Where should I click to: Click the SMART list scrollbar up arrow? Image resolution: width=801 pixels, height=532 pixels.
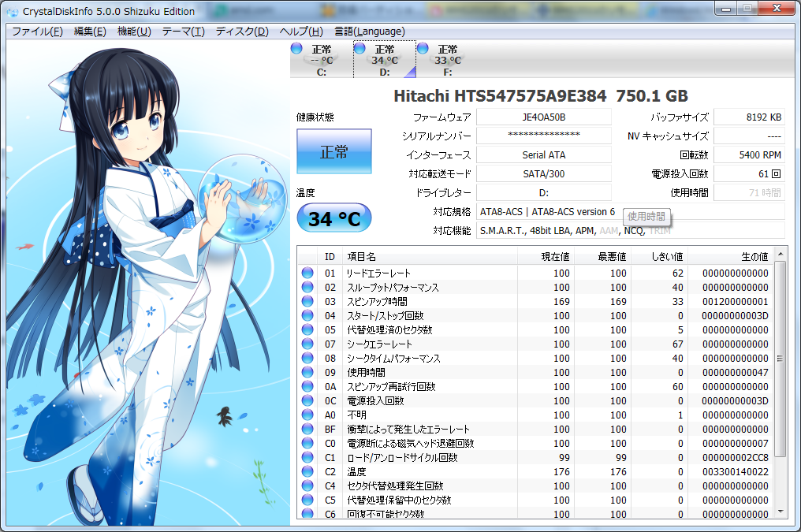(x=780, y=254)
